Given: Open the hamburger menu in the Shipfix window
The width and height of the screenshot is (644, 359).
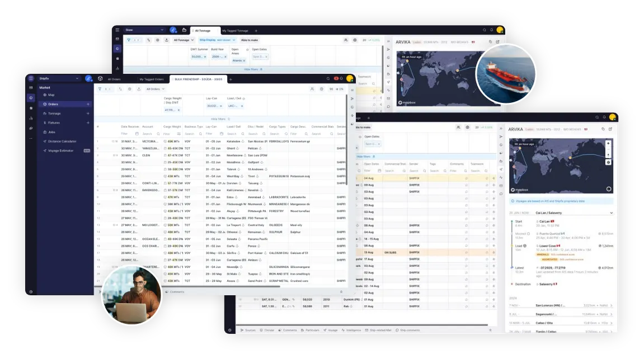Looking at the screenshot, I should tap(31, 79).
